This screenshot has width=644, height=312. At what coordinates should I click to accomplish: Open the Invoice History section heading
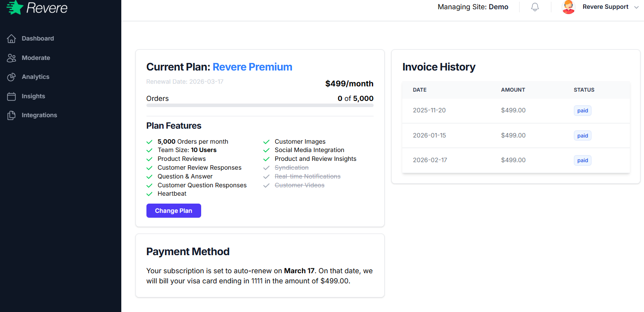(438, 67)
